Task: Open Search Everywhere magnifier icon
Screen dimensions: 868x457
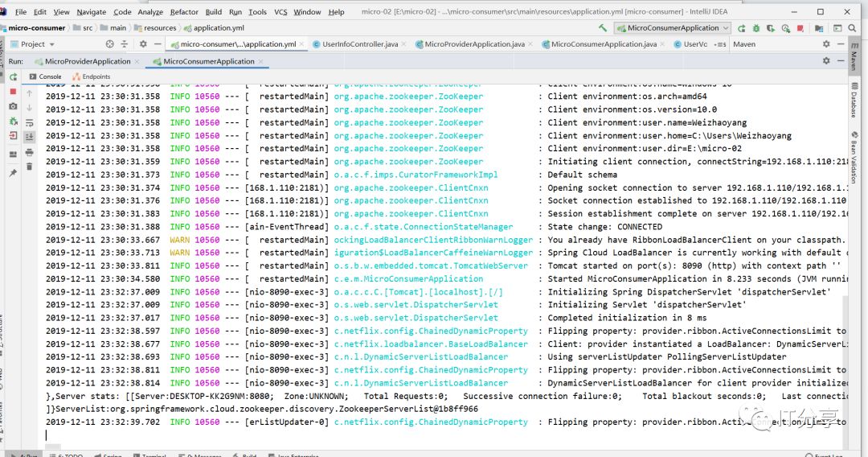Action: click(x=853, y=27)
